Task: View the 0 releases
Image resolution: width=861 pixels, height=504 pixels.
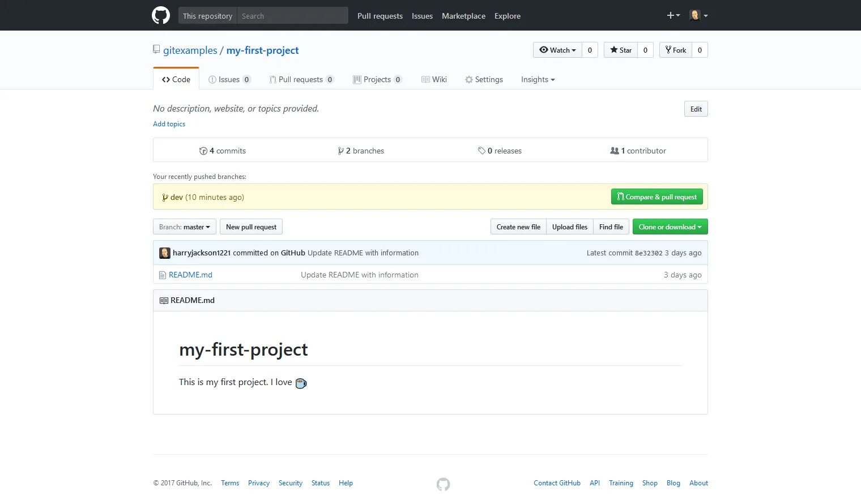Action: click(500, 151)
